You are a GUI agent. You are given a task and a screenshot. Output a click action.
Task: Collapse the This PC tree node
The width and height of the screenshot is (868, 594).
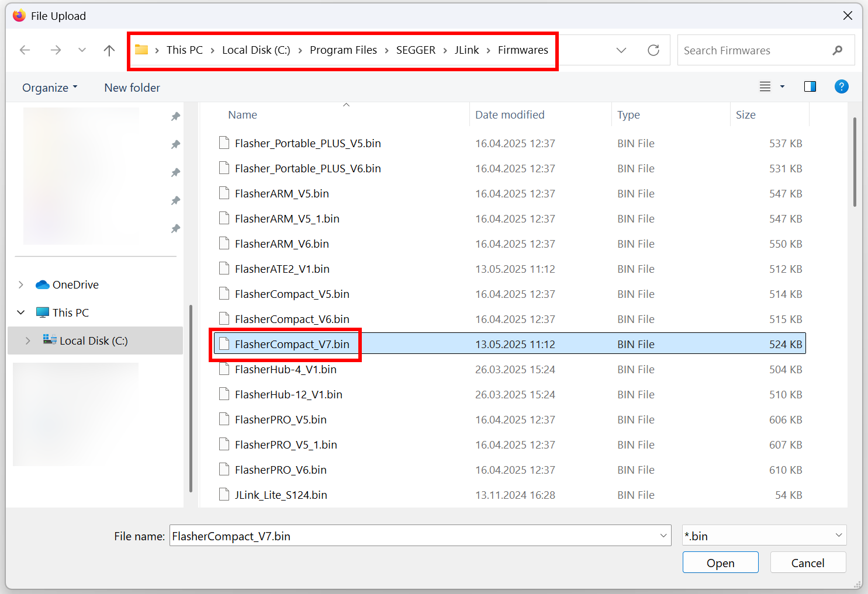(x=21, y=312)
